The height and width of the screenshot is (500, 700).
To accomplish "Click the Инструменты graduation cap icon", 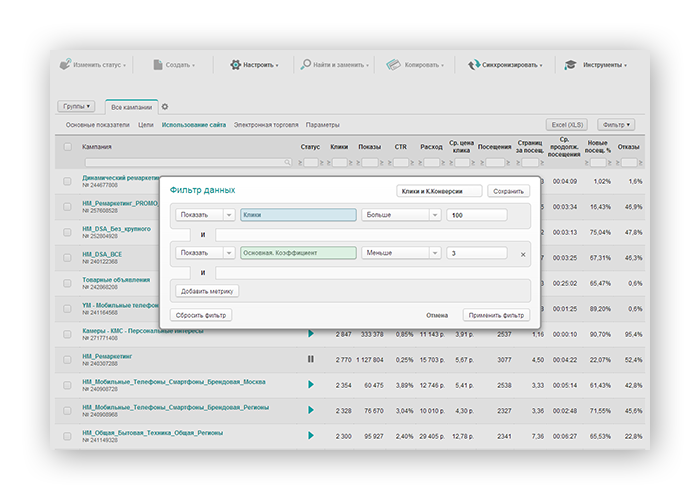I will (x=570, y=65).
